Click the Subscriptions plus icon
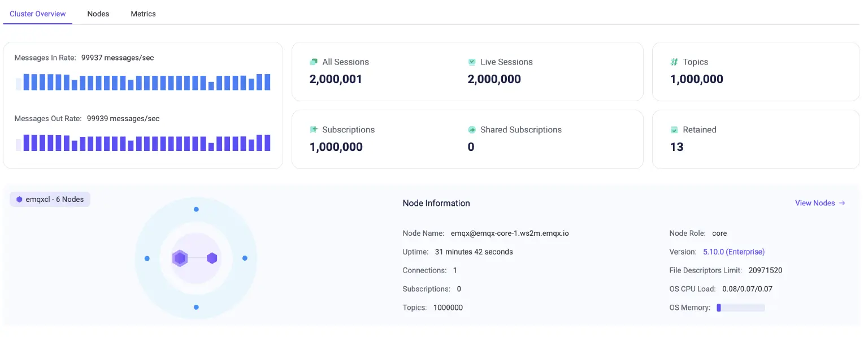 [x=314, y=129]
